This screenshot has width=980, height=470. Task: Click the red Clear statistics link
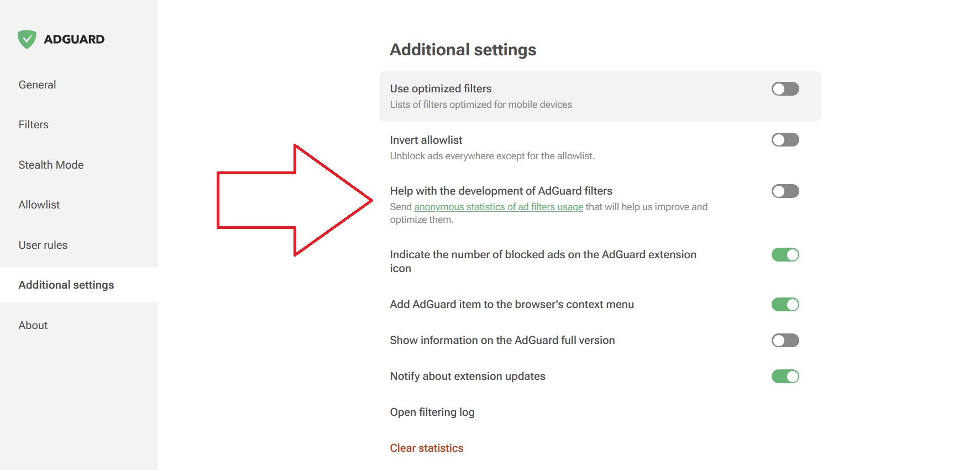coord(426,448)
